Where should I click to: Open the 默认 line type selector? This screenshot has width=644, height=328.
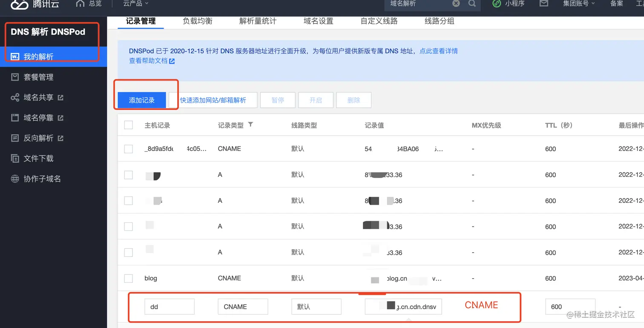316,307
